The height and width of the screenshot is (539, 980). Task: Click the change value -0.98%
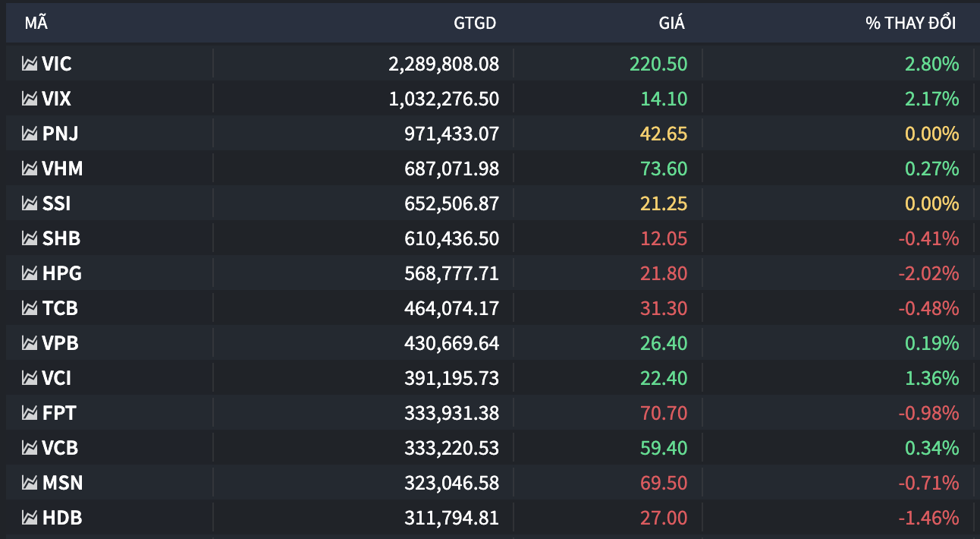(929, 413)
